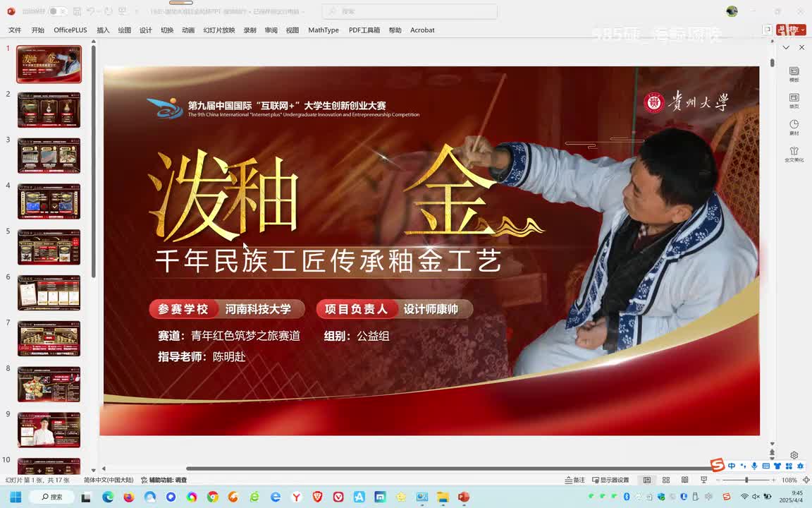812x508 pixels.
Task: Open the 视图 ribbon tab
Action: (292, 30)
